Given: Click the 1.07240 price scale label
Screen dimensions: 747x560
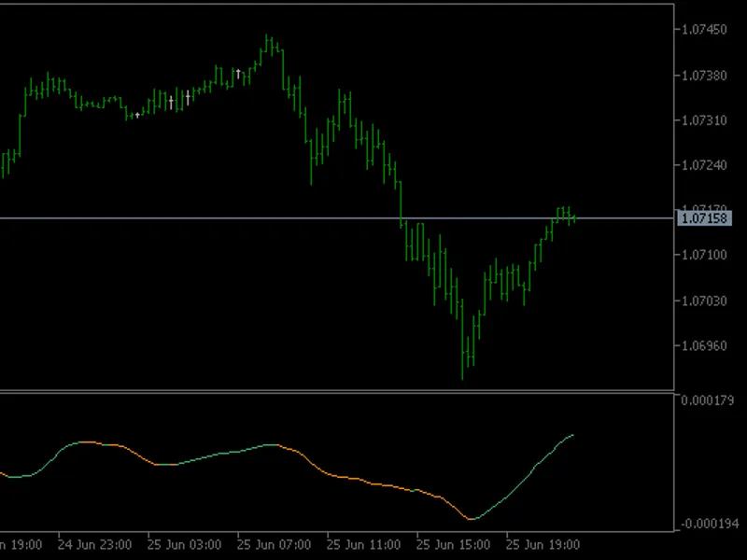Looking at the screenshot, I should [704, 165].
